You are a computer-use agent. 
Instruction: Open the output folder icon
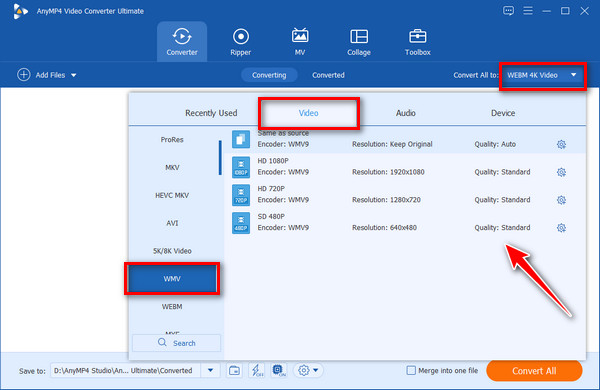click(x=234, y=370)
